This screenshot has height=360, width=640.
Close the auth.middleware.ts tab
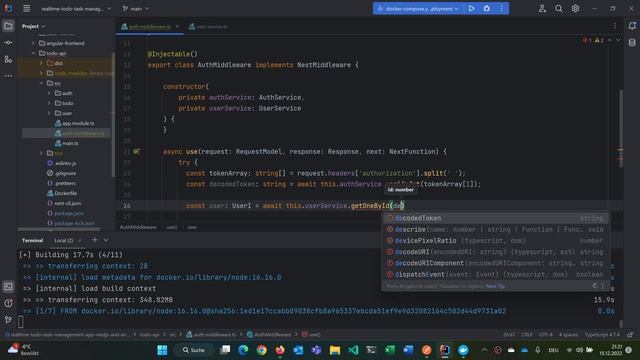pos(177,27)
